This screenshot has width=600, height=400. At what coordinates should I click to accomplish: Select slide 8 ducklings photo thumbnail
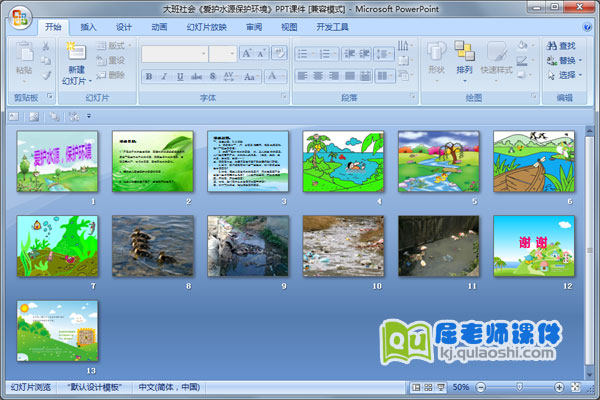pyautogui.click(x=153, y=246)
